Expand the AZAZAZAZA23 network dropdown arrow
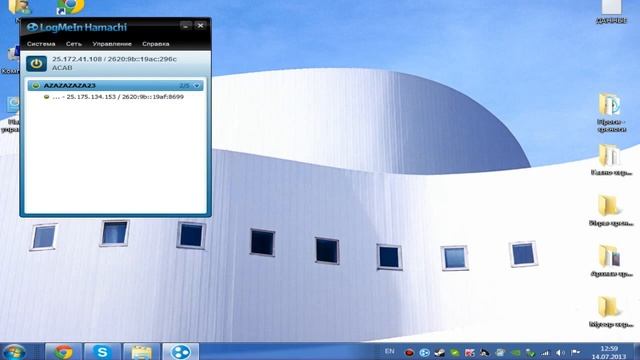This screenshot has width=640, height=360. pyautogui.click(x=197, y=86)
